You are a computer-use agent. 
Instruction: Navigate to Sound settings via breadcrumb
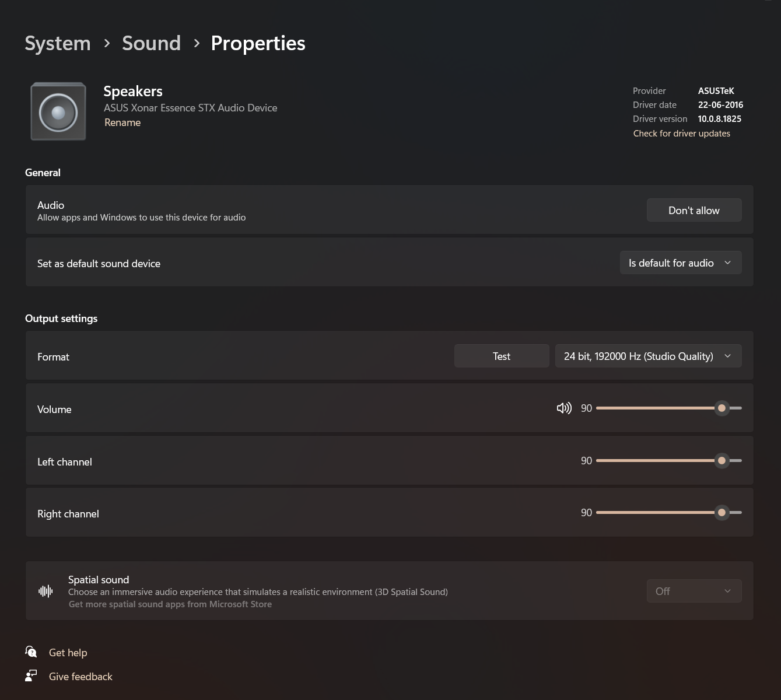coord(151,43)
